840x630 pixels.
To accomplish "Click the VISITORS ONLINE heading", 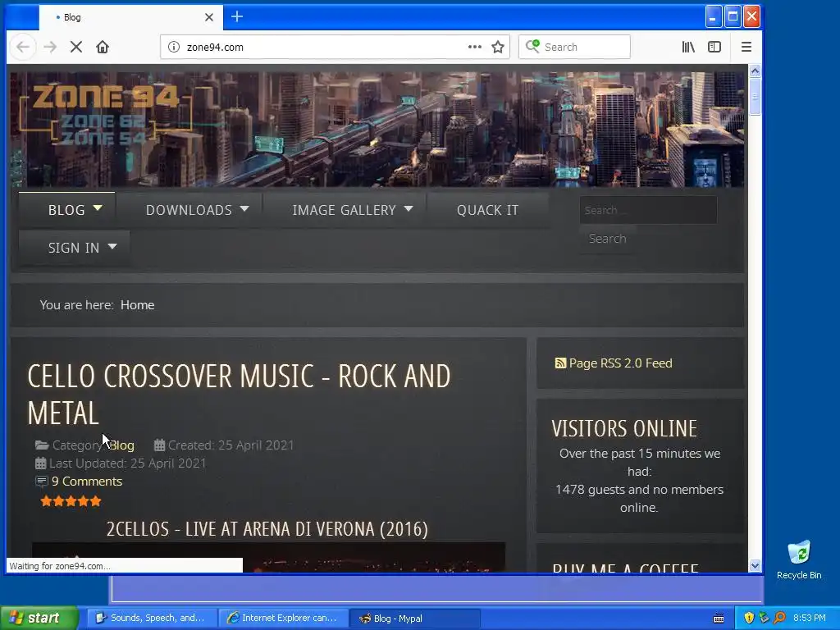I will click(x=624, y=428).
